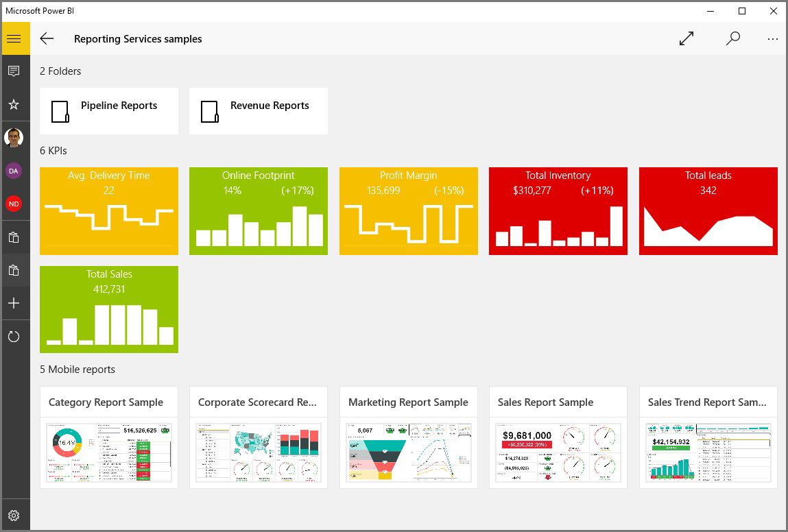Image resolution: width=788 pixels, height=532 pixels.
Task: Switch to the ND account
Action: click(x=14, y=204)
